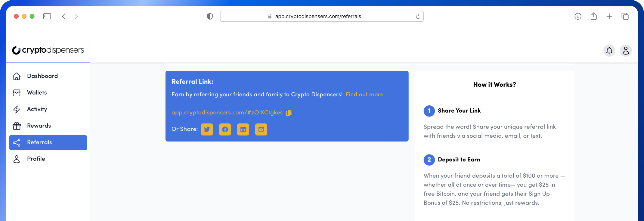
Task: Toggle the Safari sidebar
Action: 47,16
